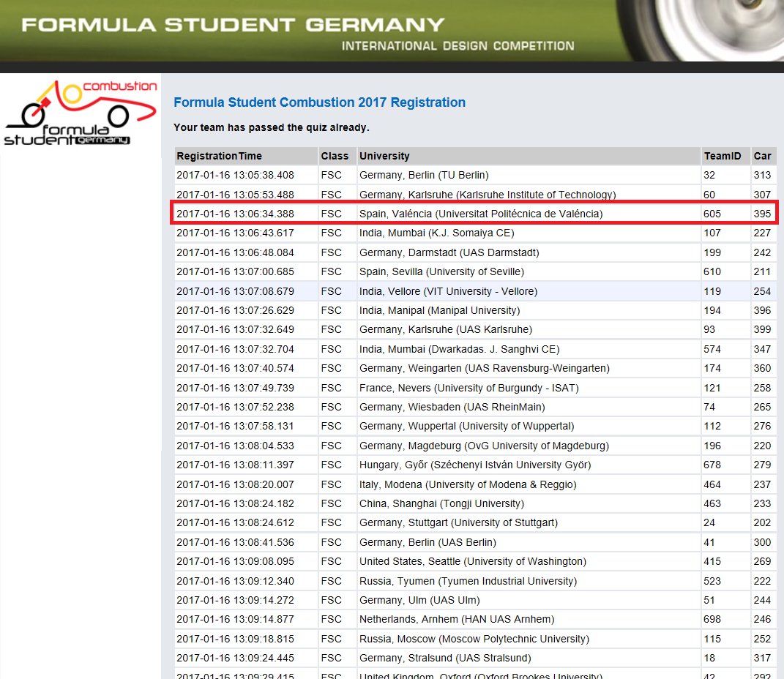Click the University of Wuppertal entry
784x679 pixels.
466,426
